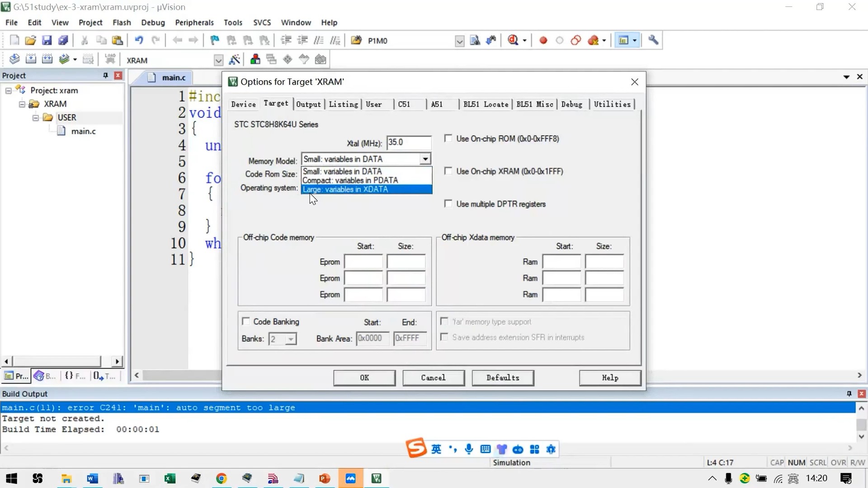Screen dimensions: 868x488
Task: Open the Windows Start button
Action: [x=11, y=479]
